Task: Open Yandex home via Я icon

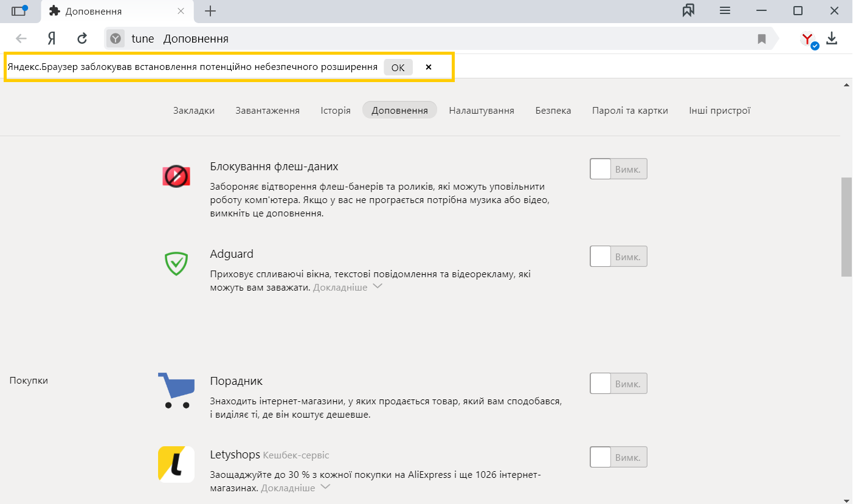Action: point(52,39)
